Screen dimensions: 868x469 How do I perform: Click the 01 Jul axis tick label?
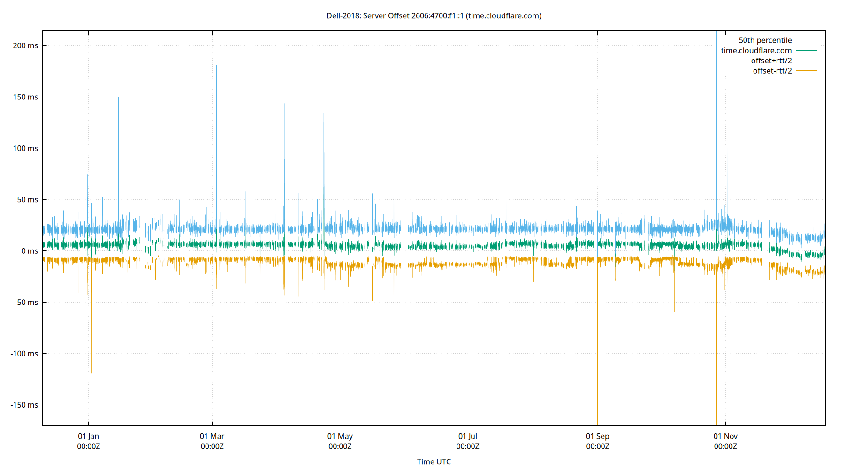(x=468, y=436)
